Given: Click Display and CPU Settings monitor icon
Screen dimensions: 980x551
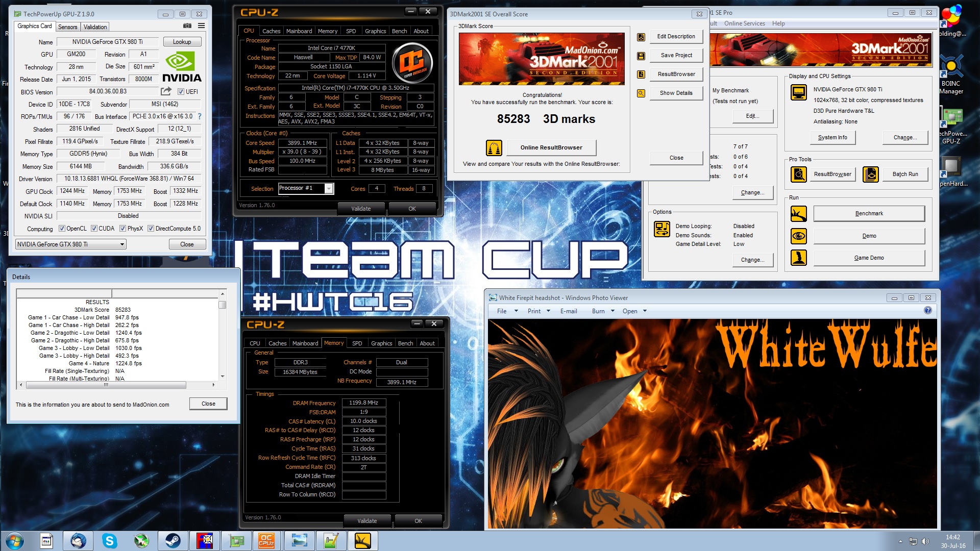Looking at the screenshot, I should (799, 92).
